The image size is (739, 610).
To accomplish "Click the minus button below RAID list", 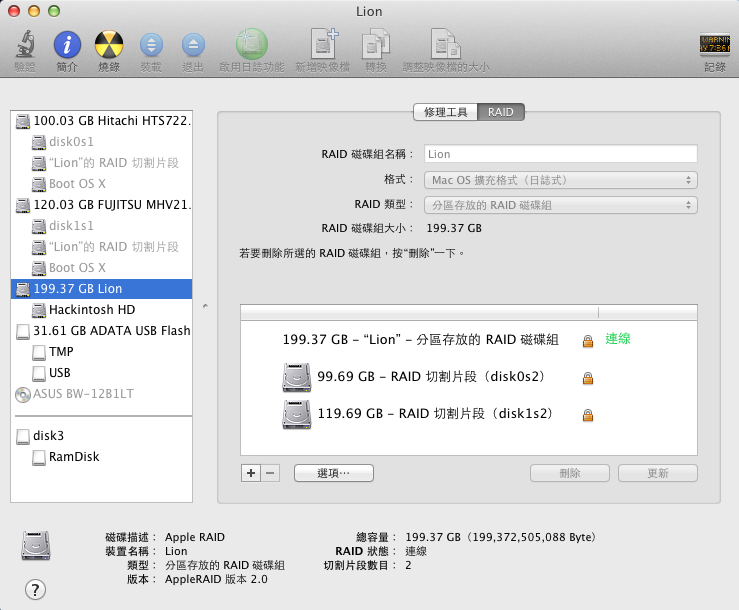I will [270, 473].
